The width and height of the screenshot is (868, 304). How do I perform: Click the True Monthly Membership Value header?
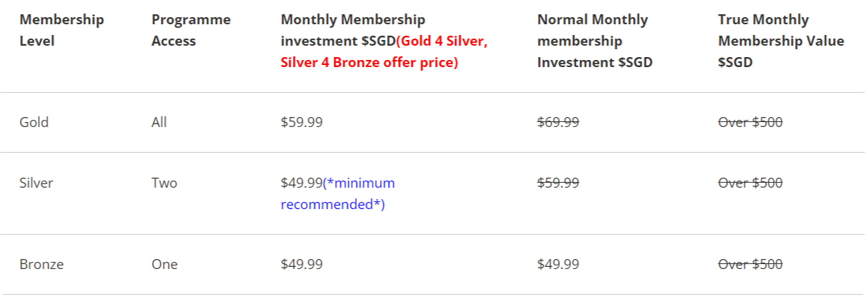point(781,41)
